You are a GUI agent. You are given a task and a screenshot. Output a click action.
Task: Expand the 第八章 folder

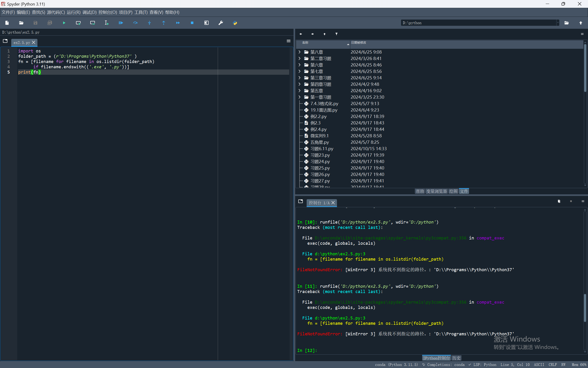point(300,52)
